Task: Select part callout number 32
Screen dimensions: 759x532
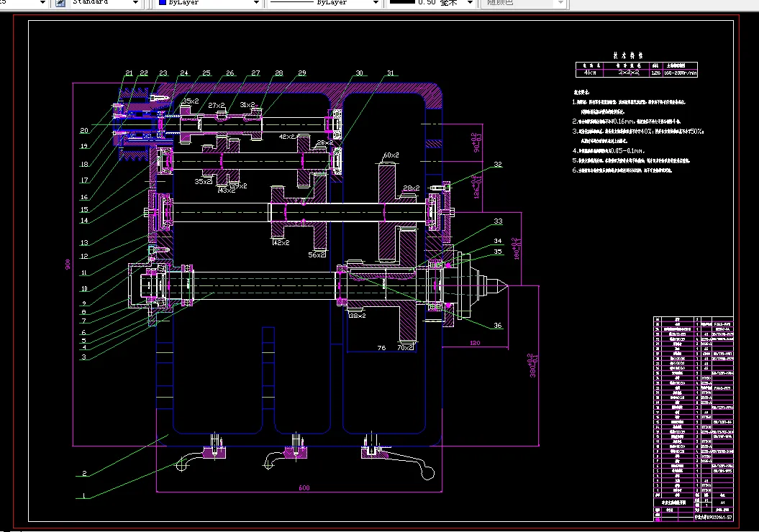Action: (x=497, y=165)
